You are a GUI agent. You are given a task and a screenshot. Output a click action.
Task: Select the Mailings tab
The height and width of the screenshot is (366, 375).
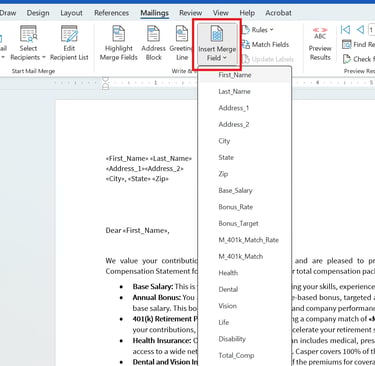(x=154, y=13)
